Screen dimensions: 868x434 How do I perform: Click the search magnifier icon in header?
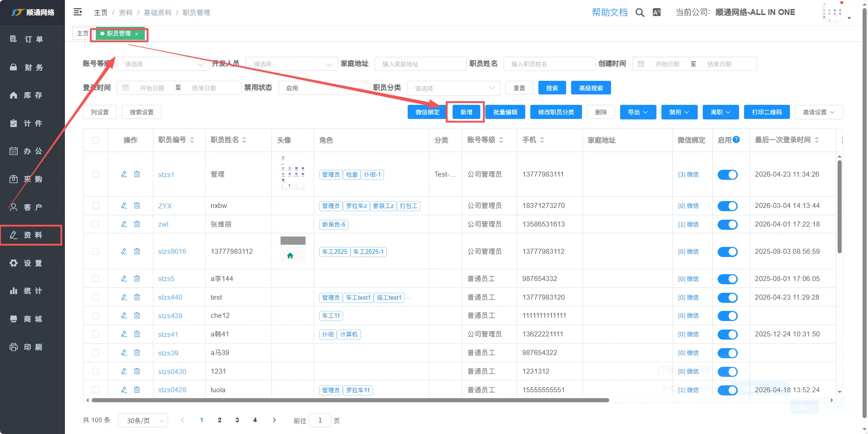click(x=640, y=13)
